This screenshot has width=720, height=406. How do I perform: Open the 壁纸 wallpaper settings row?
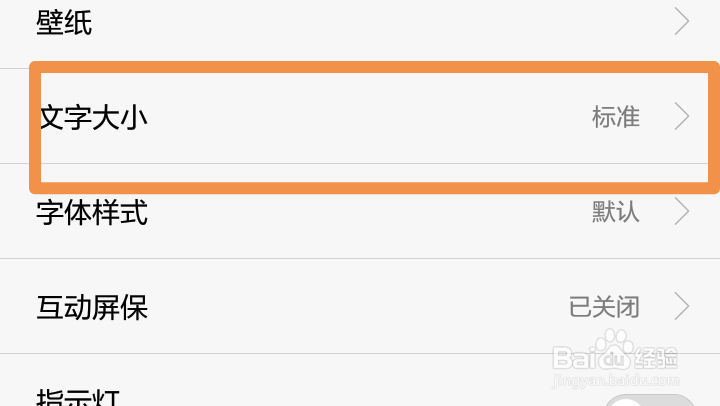pyautogui.click(x=65, y=23)
